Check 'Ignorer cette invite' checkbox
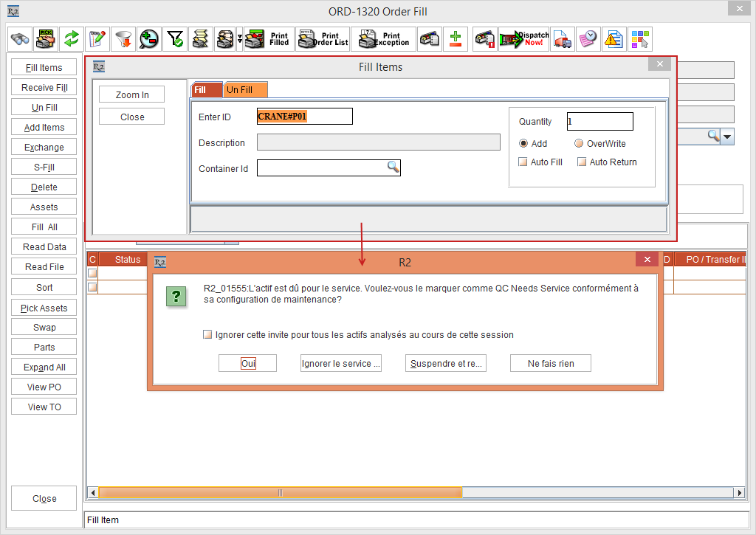The image size is (756, 535). point(207,335)
